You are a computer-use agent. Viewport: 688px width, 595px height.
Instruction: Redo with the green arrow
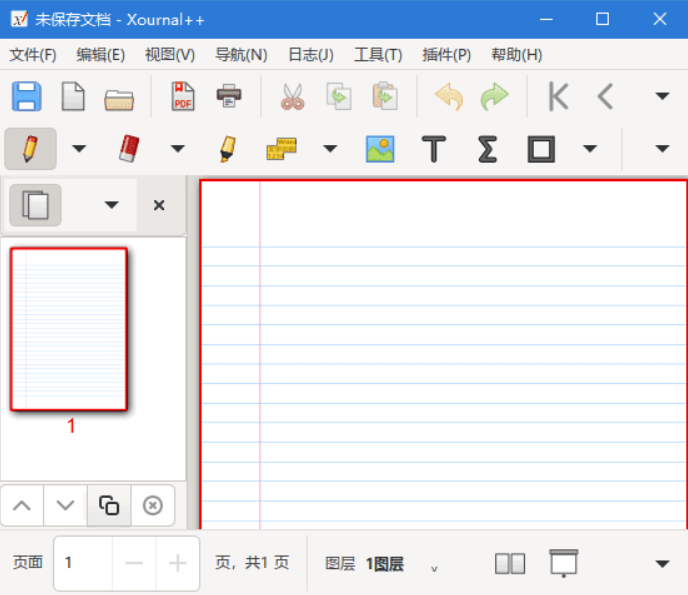point(494,96)
